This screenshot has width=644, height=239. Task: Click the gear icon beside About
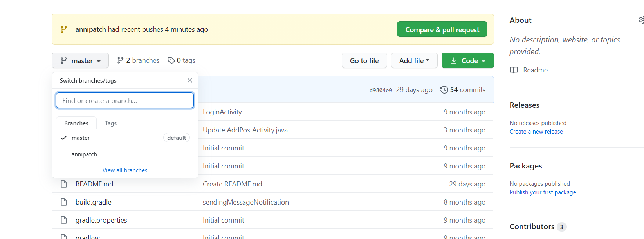(641, 20)
